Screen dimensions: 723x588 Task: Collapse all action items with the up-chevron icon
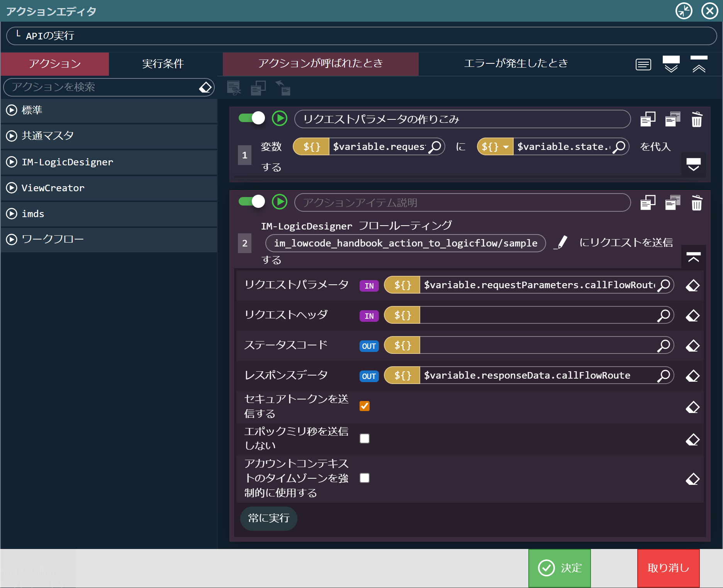(x=699, y=64)
